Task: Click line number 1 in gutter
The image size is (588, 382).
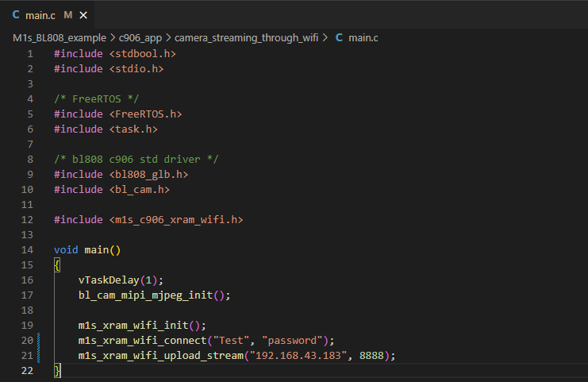Action: click(30, 54)
